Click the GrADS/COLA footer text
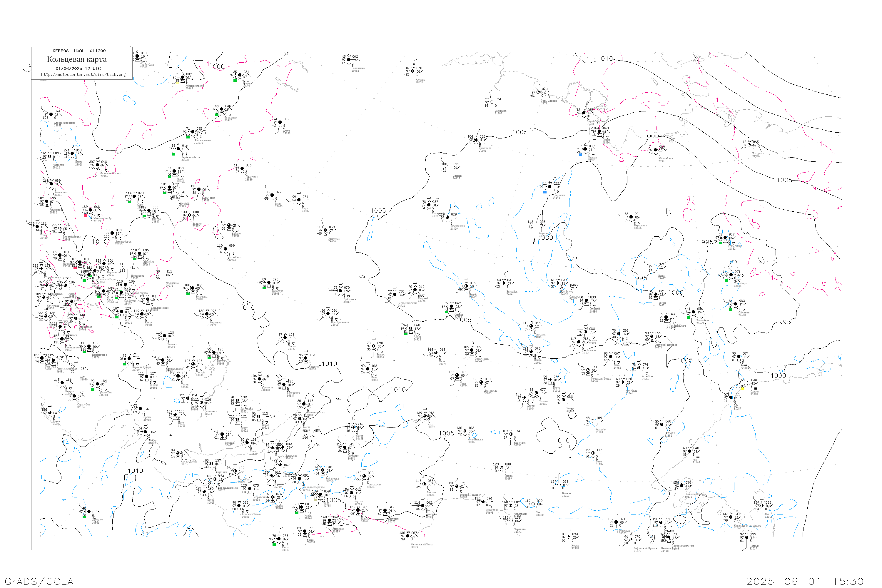Screen dimensions: 882x588 tap(39, 581)
